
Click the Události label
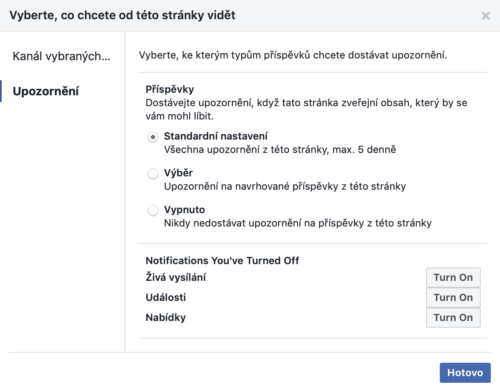tap(166, 297)
